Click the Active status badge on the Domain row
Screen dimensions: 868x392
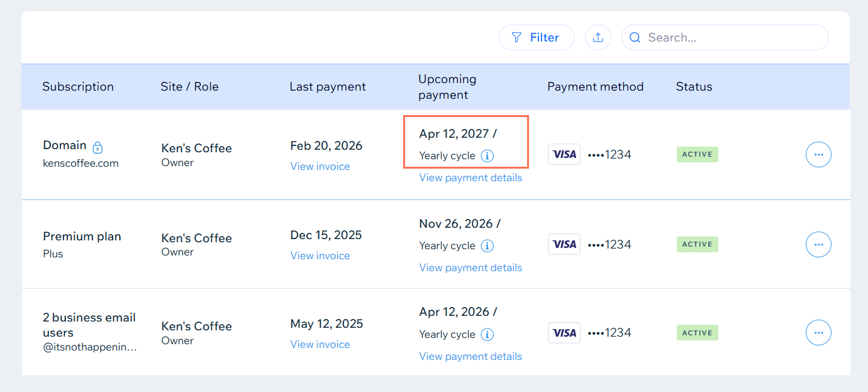697,154
